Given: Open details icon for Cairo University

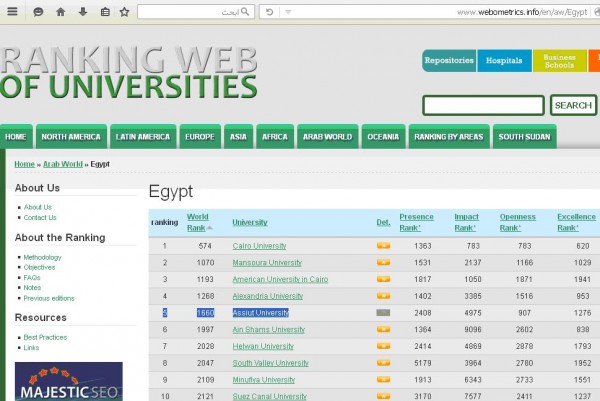Looking at the screenshot, I should point(383,246).
